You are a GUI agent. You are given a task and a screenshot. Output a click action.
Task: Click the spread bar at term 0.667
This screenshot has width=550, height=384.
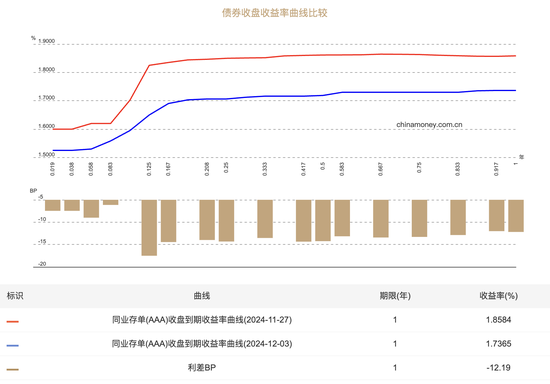click(x=381, y=219)
